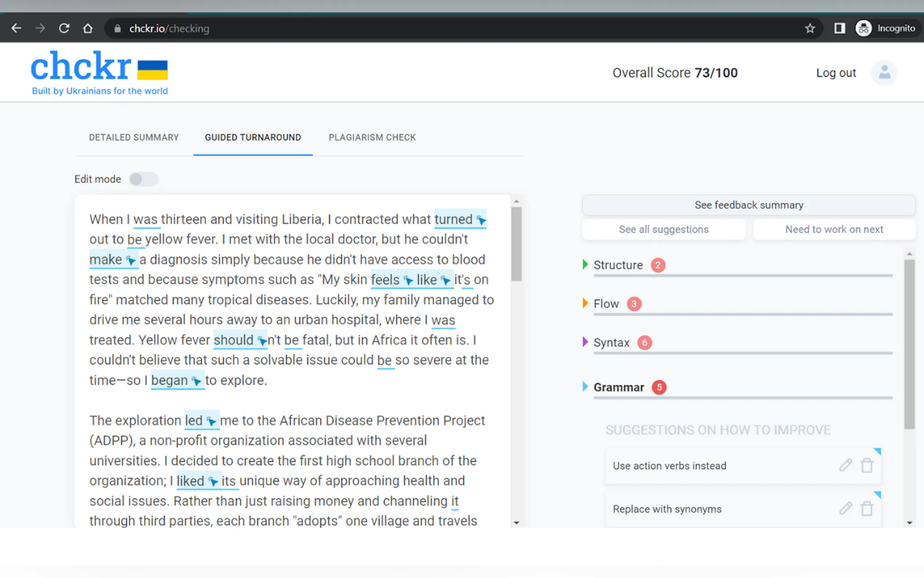Open the Plagiarism Check tab
Viewport: 924px width, 578px height.
pos(372,137)
